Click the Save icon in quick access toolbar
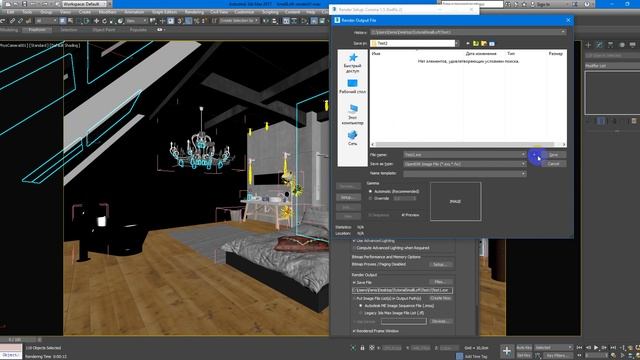This screenshot has width=640, height=360. 24,4
